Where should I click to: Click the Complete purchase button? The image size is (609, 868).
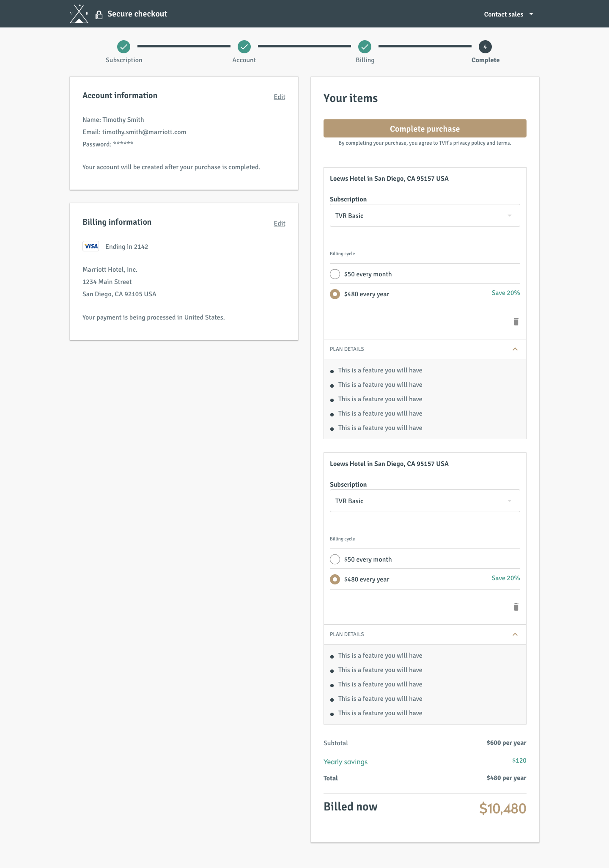(x=425, y=128)
